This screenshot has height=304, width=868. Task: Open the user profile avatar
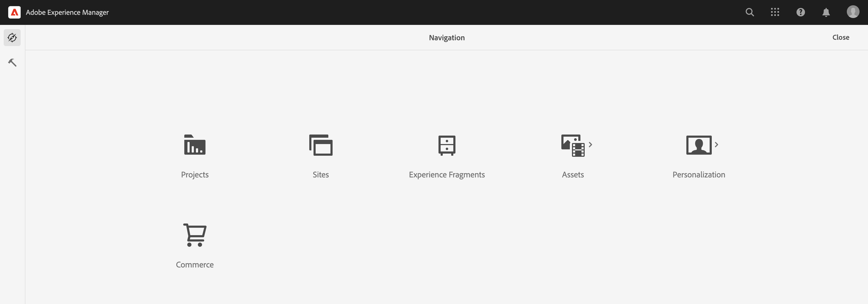852,12
